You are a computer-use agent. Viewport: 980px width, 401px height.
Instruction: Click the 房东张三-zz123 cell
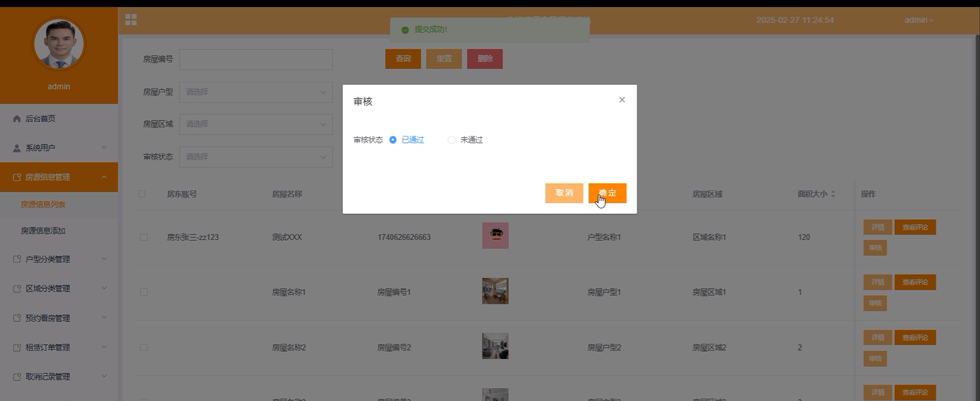(x=193, y=237)
